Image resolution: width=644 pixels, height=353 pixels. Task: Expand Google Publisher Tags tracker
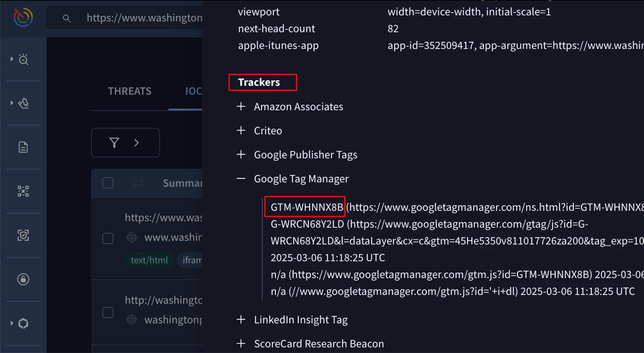pos(241,154)
